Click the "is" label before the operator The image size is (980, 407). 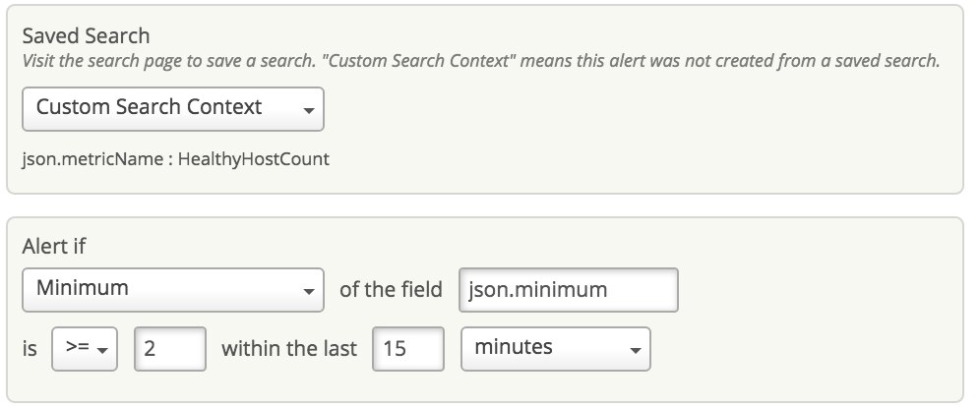tap(30, 348)
